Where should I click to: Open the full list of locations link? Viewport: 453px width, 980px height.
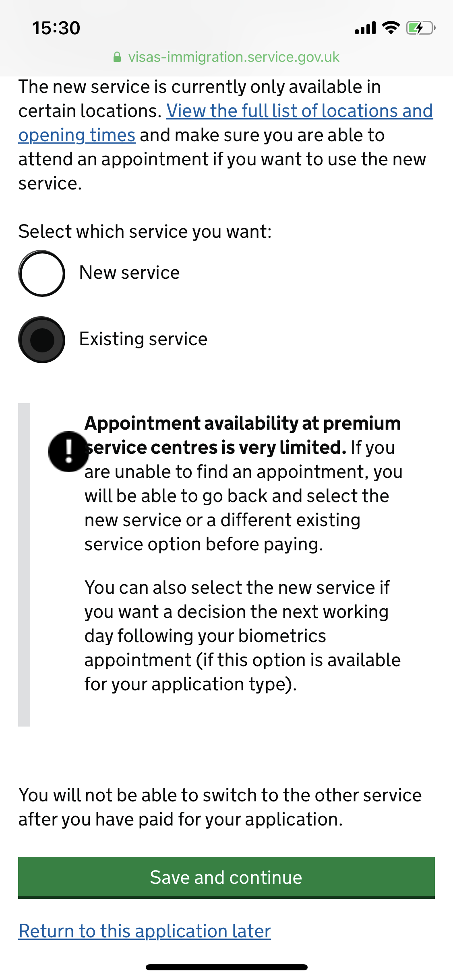pos(300,111)
